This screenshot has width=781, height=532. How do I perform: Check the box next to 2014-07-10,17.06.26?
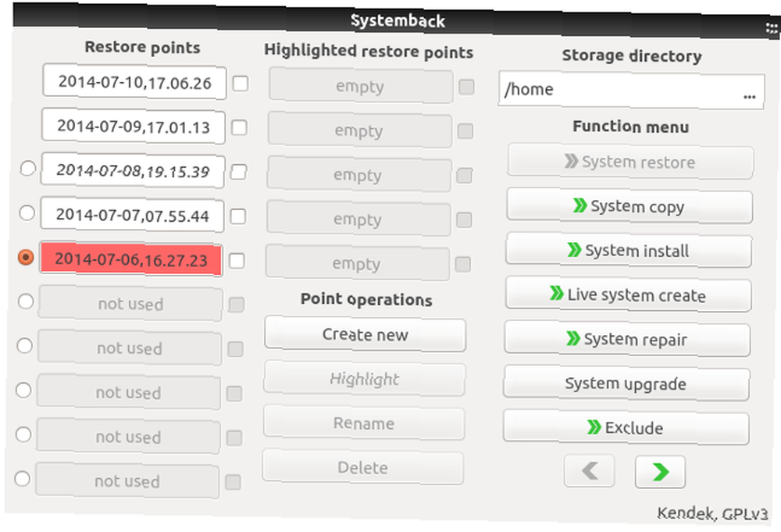coord(240,83)
